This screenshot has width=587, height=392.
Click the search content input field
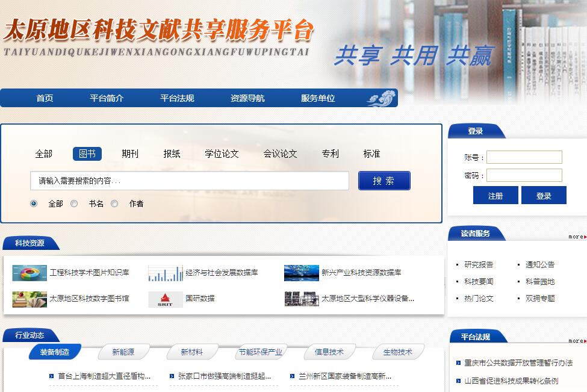click(x=190, y=181)
